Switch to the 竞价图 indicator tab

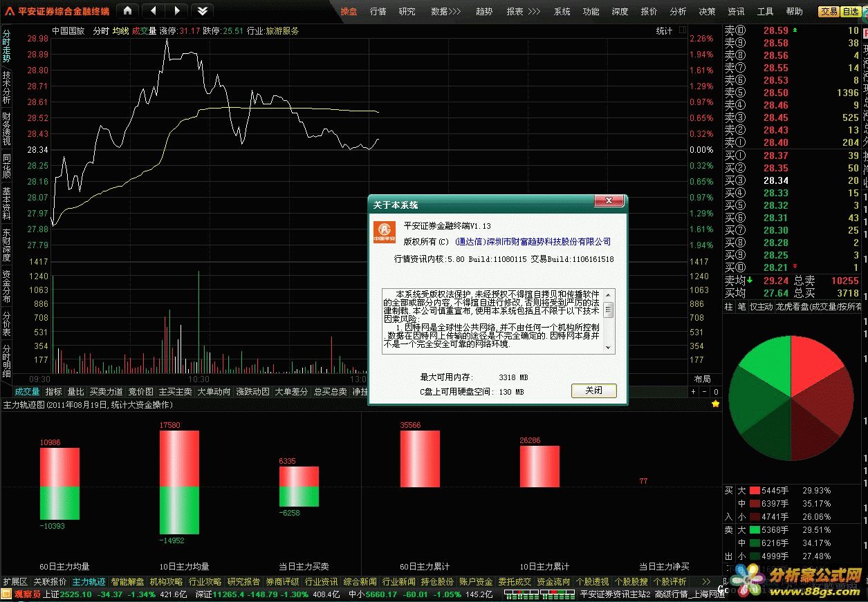141,392
